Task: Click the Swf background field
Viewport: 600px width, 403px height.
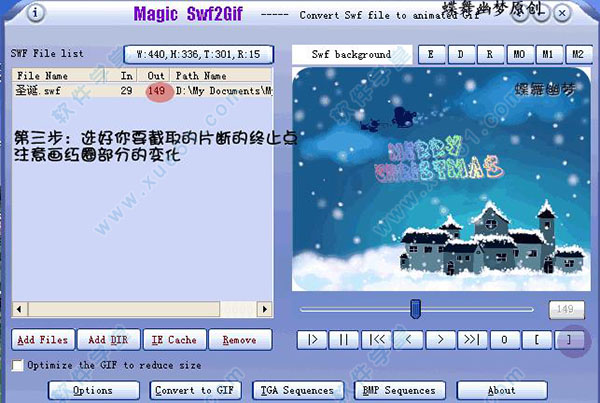Action: (352, 54)
